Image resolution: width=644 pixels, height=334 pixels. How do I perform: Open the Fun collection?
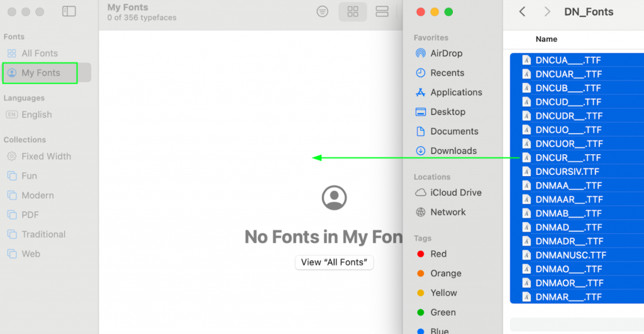(x=29, y=175)
